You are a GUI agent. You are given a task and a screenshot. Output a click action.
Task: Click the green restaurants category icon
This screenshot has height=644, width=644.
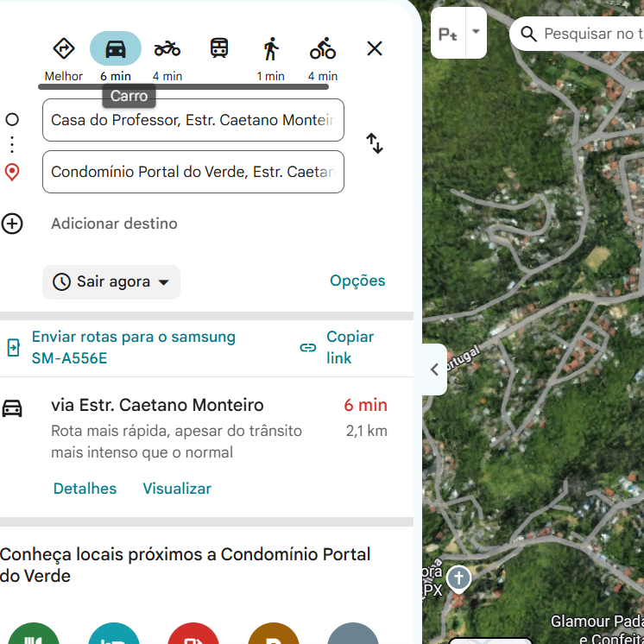point(34,634)
